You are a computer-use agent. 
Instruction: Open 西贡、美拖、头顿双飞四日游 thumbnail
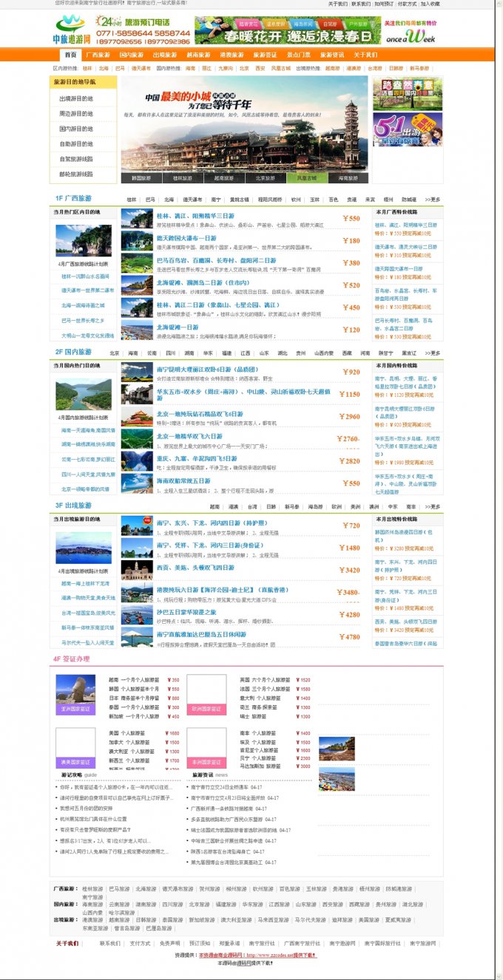pos(137,571)
